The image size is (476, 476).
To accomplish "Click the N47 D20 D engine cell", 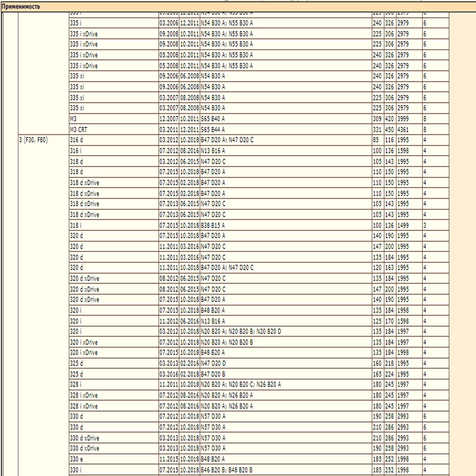I will pyautogui.click(x=286, y=363).
